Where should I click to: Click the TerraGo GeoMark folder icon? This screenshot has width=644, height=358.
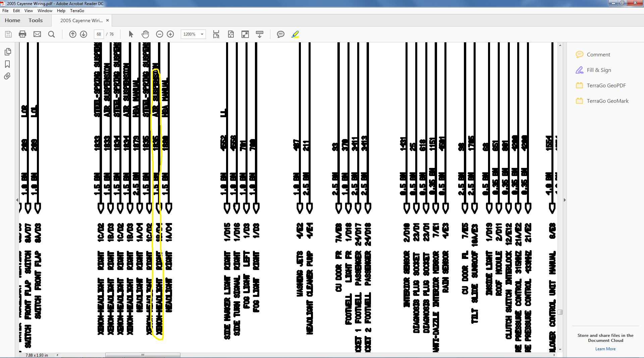(x=579, y=101)
